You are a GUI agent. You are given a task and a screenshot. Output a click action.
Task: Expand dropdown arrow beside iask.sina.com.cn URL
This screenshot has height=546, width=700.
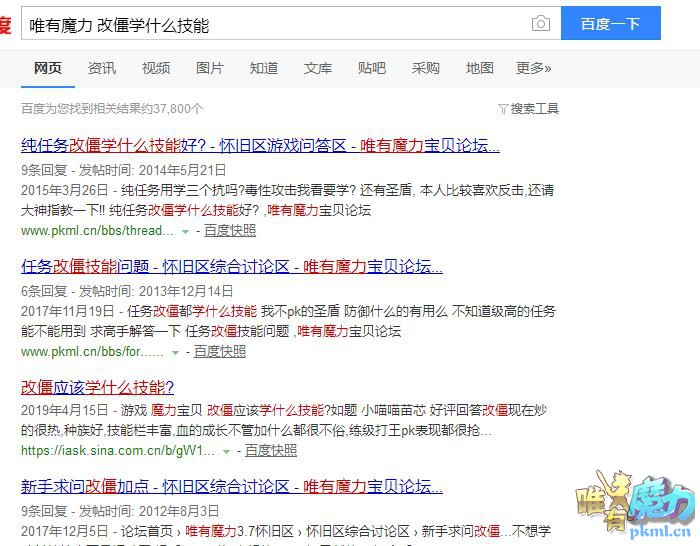[226, 451]
